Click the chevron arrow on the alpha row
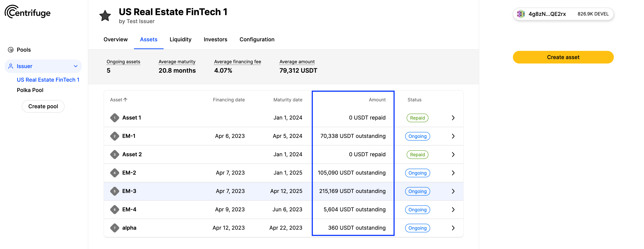Viewport: 644px width, 249px height. 453,228
